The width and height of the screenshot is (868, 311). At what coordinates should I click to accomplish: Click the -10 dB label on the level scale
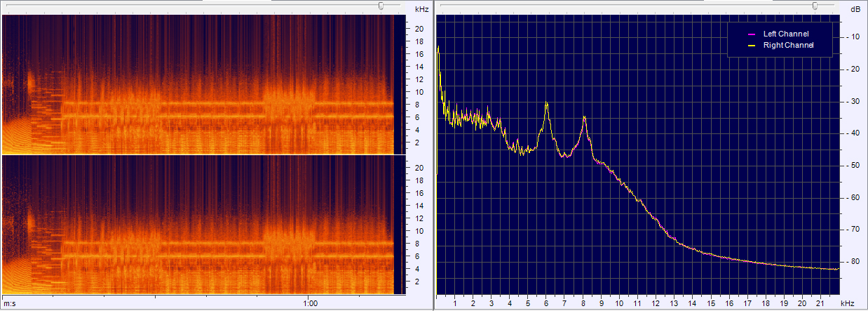(x=855, y=37)
